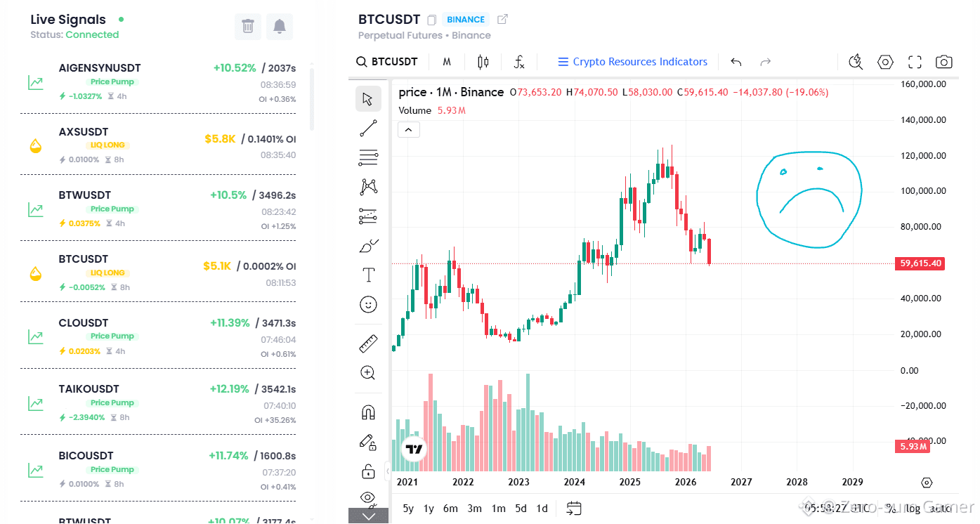The height and width of the screenshot is (524, 980).
Task: Select the Fibonacci lines tool
Action: tap(368, 157)
